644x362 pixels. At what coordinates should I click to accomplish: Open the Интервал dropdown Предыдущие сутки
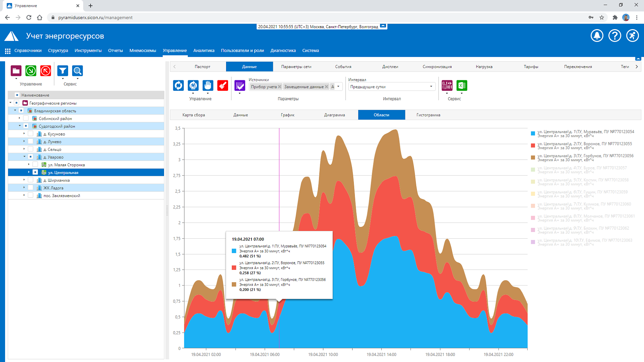click(x=391, y=87)
